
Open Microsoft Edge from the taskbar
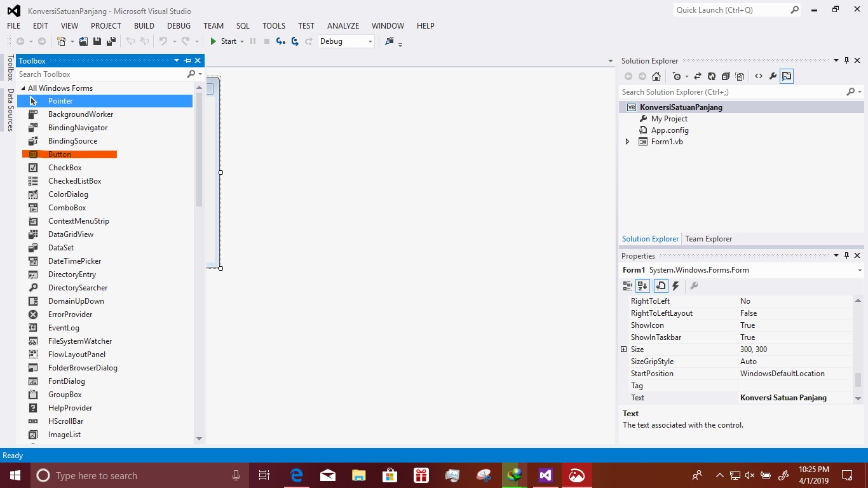(x=296, y=475)
